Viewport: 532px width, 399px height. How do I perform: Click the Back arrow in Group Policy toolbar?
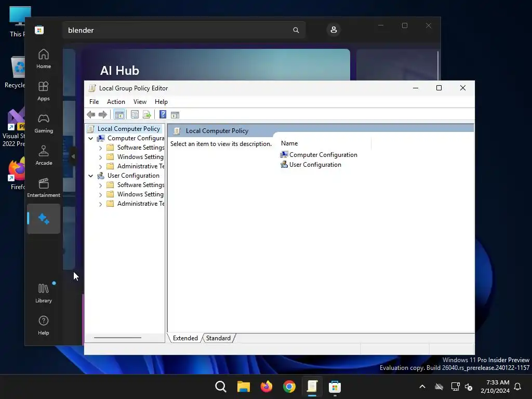point(91,115)
